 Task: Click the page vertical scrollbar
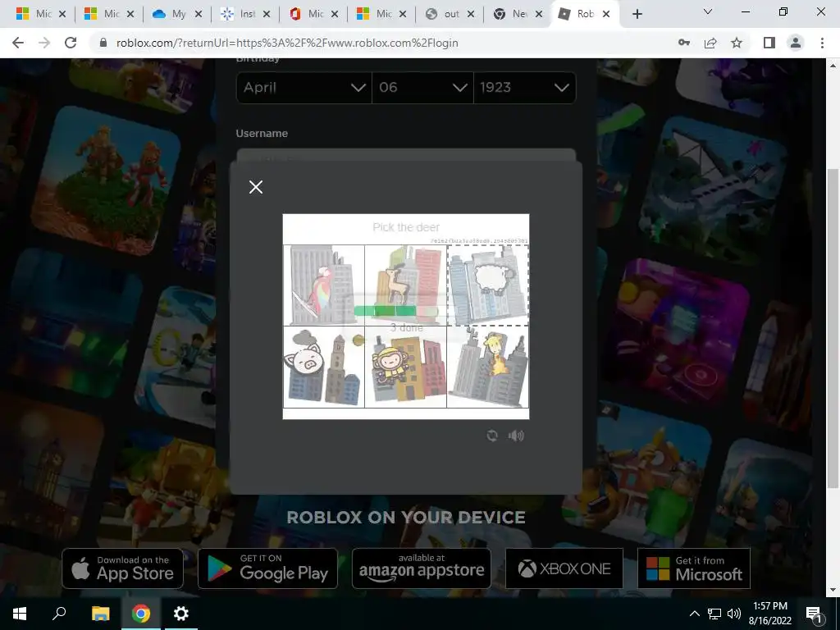coord(833,326)
